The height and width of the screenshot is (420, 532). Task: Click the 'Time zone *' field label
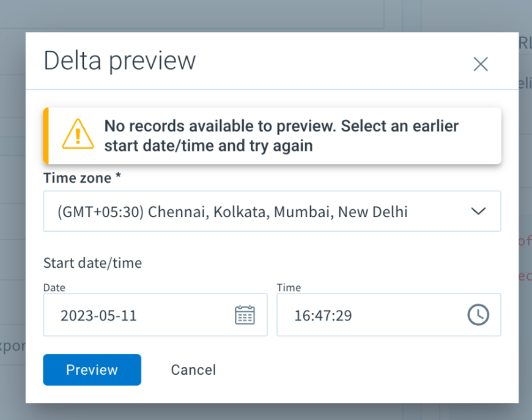(82, 178)
